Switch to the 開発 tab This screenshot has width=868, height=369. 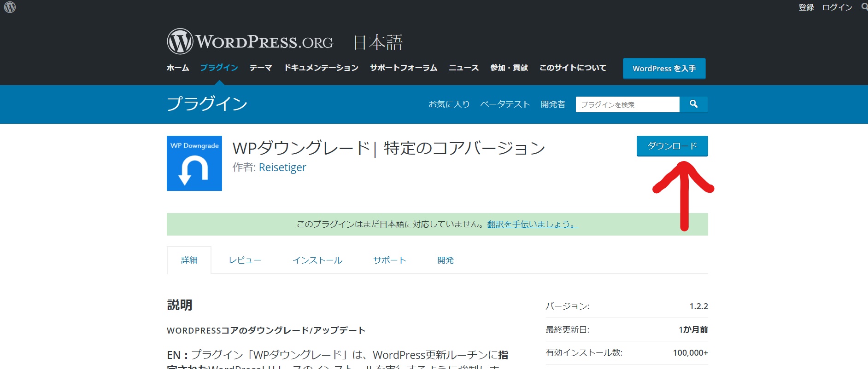point(446,260)
